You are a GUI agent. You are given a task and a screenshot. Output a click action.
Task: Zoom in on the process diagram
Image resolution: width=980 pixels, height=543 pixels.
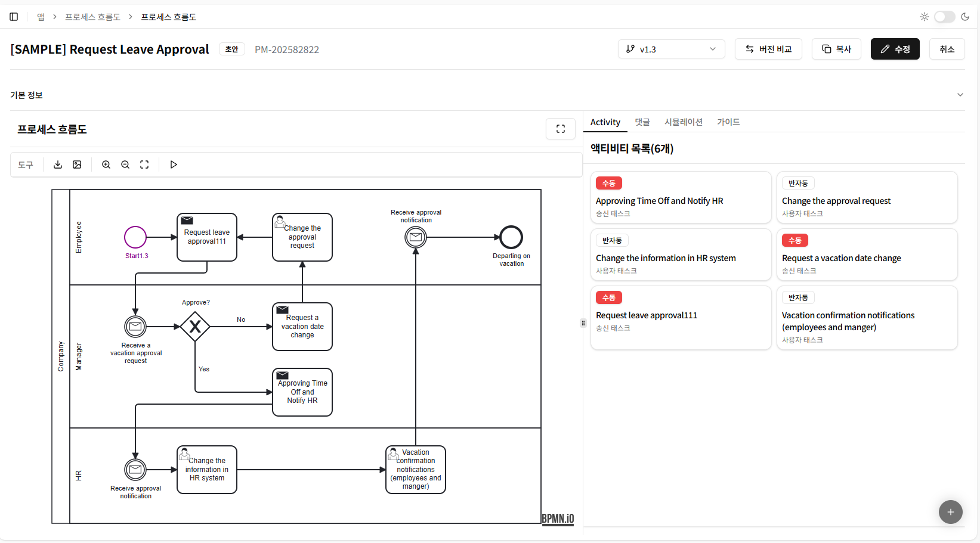pos(106,165)
